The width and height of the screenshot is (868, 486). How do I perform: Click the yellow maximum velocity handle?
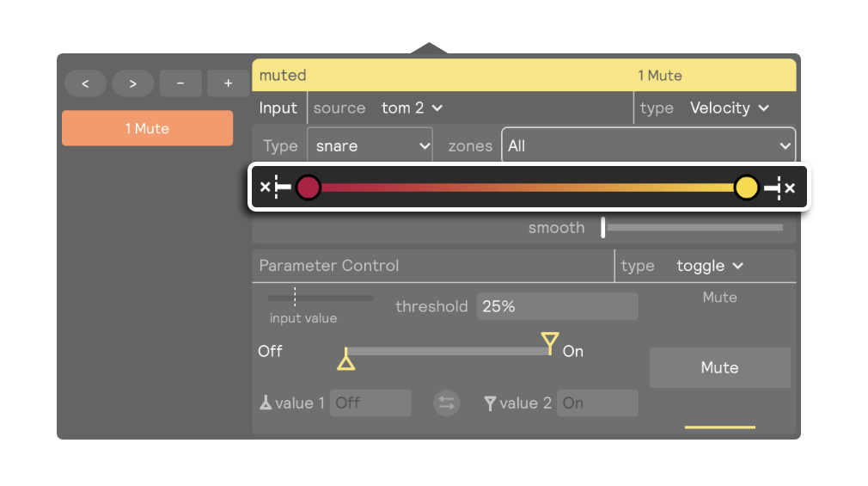[x=746, y=188]
